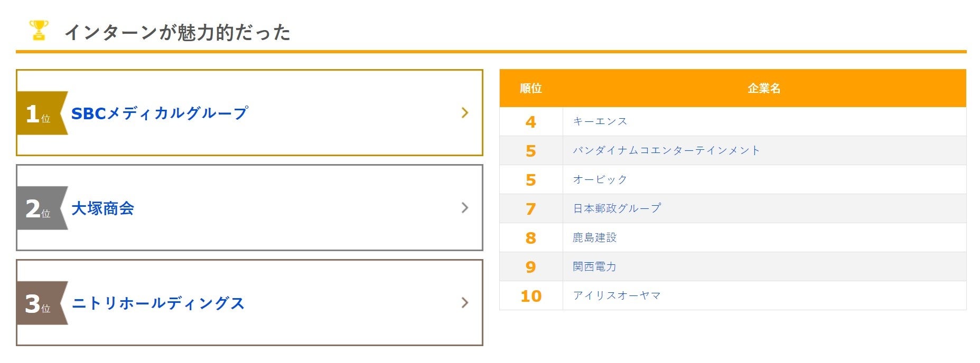This screenshot has height=363, width=980.
Task: Open the 日本郵政グループ entry
Action: point(617,208)
